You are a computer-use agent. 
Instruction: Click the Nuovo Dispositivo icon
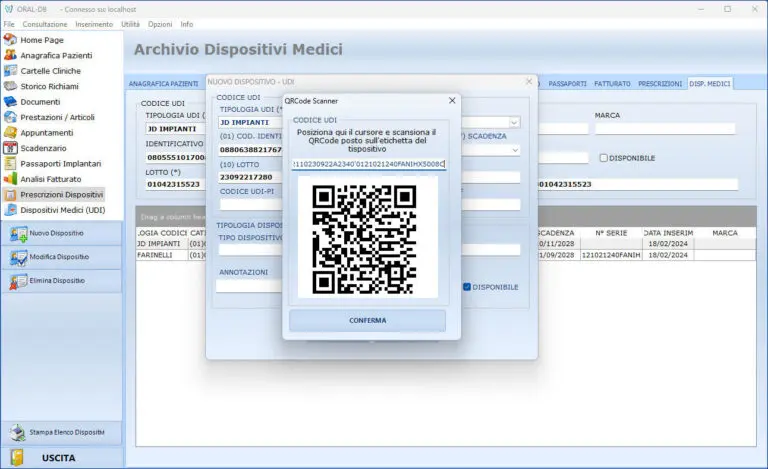[x=19, y=234]
